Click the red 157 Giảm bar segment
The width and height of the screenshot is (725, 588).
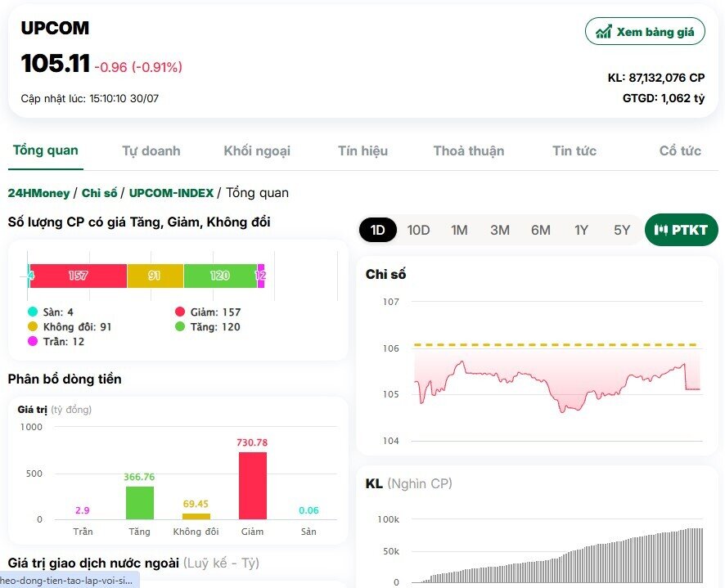click(79, 276)
